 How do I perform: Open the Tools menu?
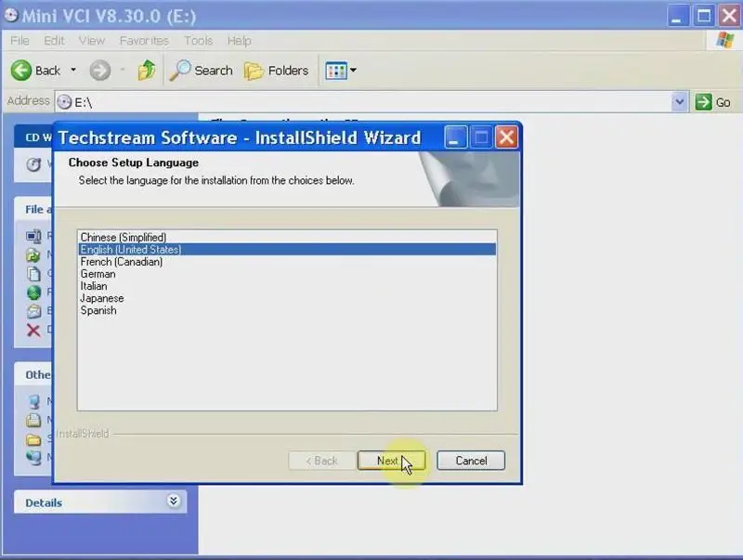[198, 41]
